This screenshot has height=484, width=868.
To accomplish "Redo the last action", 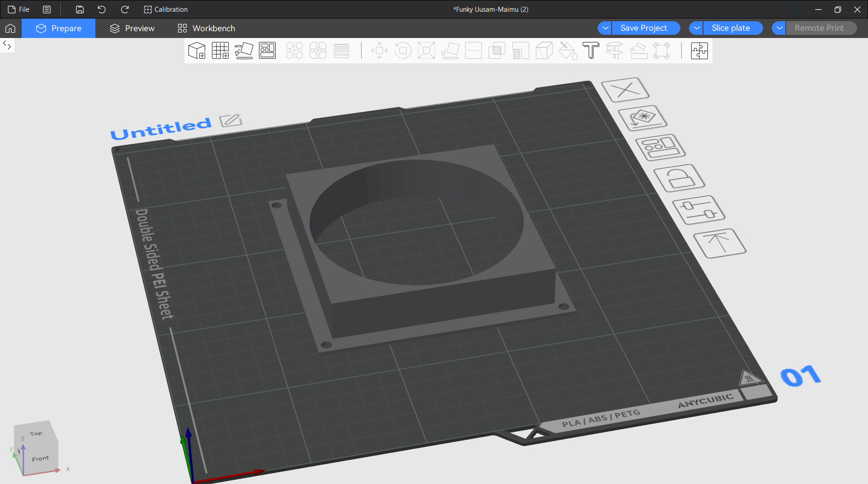I will [125, 9].
